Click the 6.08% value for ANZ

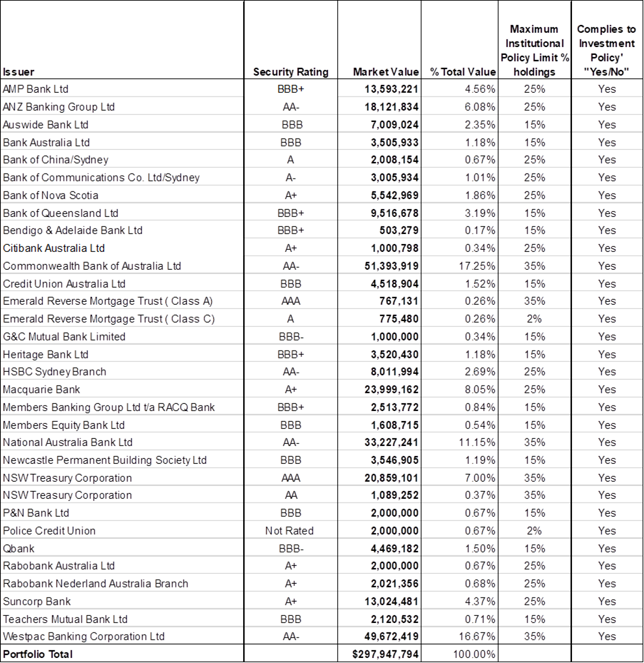pos(480,107)
